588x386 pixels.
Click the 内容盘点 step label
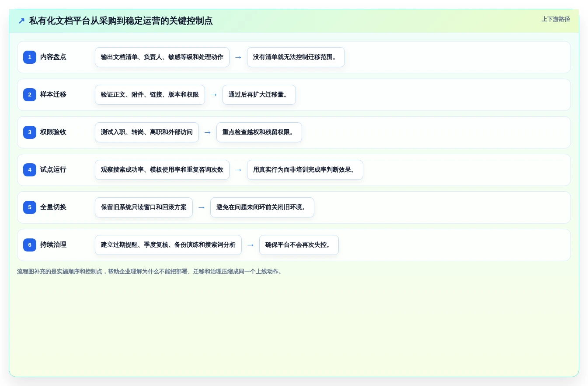53,57
